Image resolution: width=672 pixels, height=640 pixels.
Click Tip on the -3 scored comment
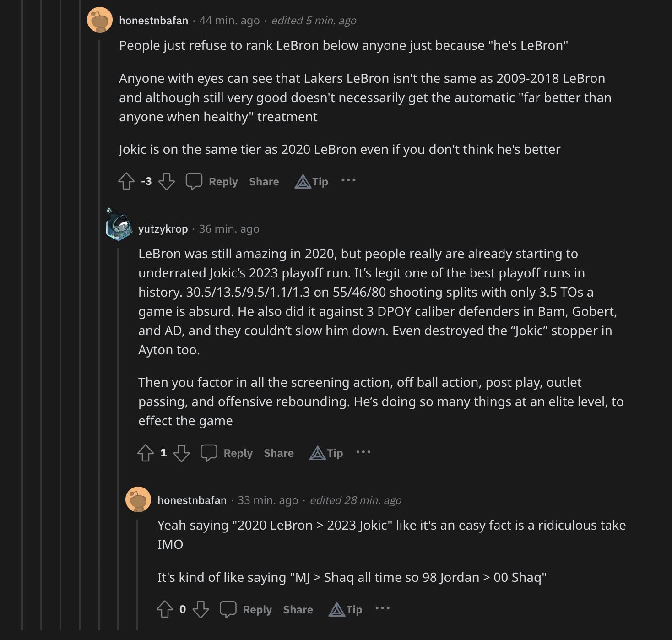pos(312,182)
